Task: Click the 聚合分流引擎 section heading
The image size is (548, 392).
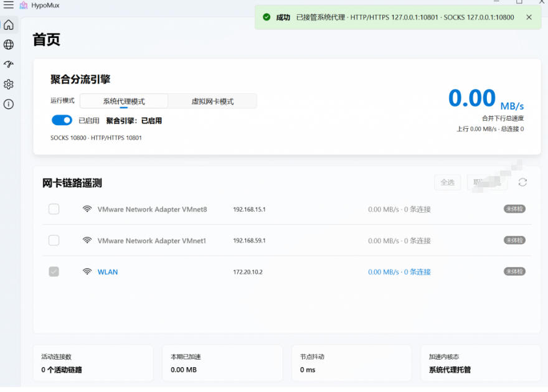Action: (x=80, y=79)
